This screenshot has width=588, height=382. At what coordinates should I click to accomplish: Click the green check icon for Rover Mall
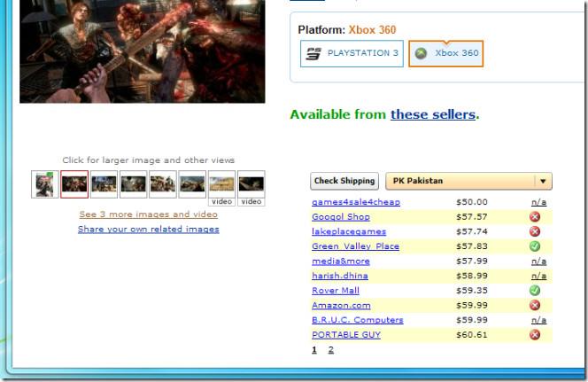(535, 290)
